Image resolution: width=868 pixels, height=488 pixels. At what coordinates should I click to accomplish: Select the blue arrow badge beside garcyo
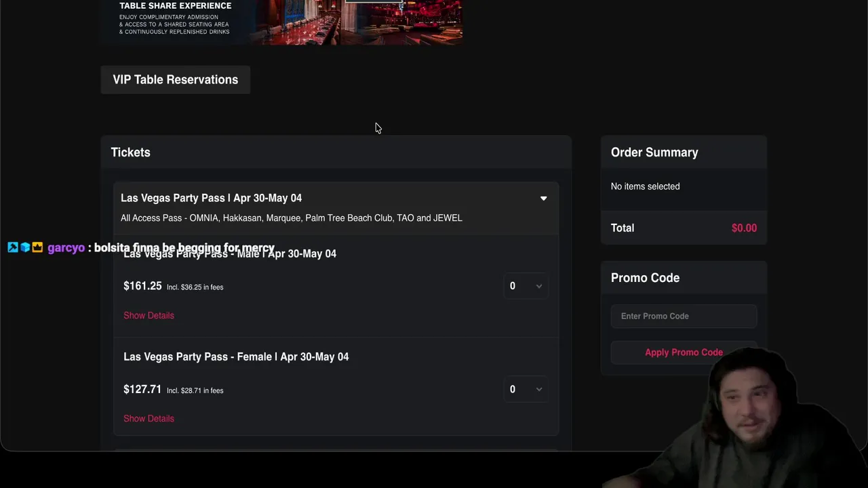click(x=13, y=247)
